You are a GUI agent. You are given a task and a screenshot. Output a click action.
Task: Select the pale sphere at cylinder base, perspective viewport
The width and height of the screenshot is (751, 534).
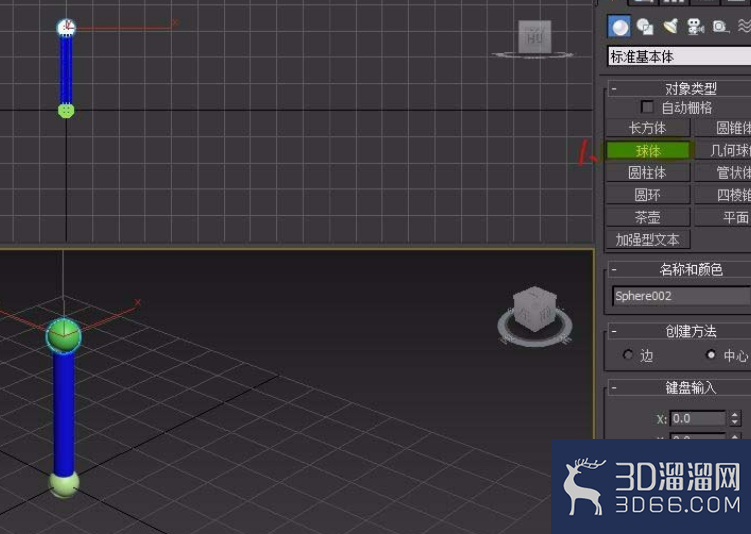click(64, 485)
